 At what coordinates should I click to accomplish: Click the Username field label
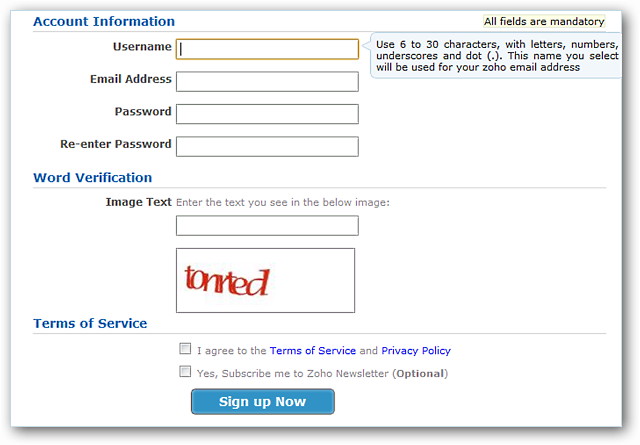point(142,47)
